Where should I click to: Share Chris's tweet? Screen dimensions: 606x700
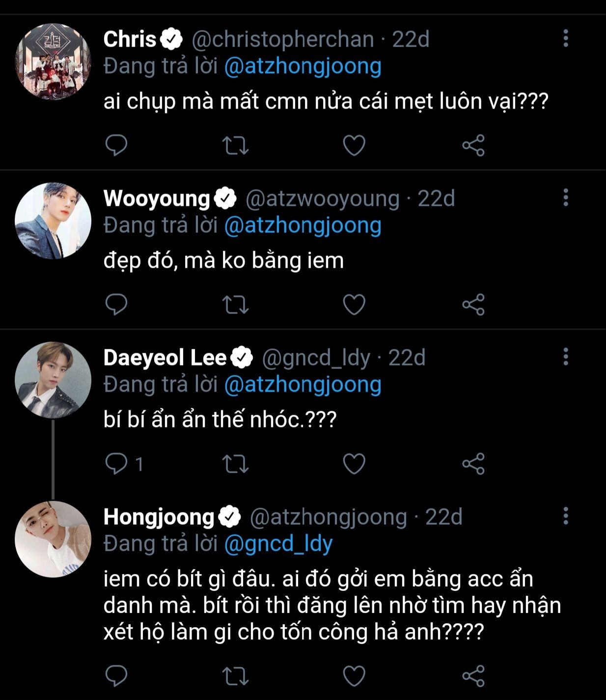click(473, 145)
